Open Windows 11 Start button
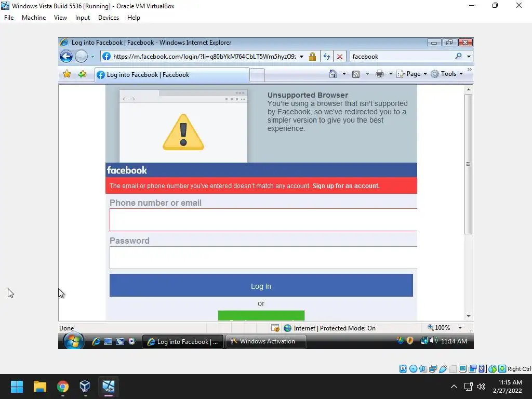Image resolution: width=532 pixels, height=399 pixels. [x=17, y=387]
